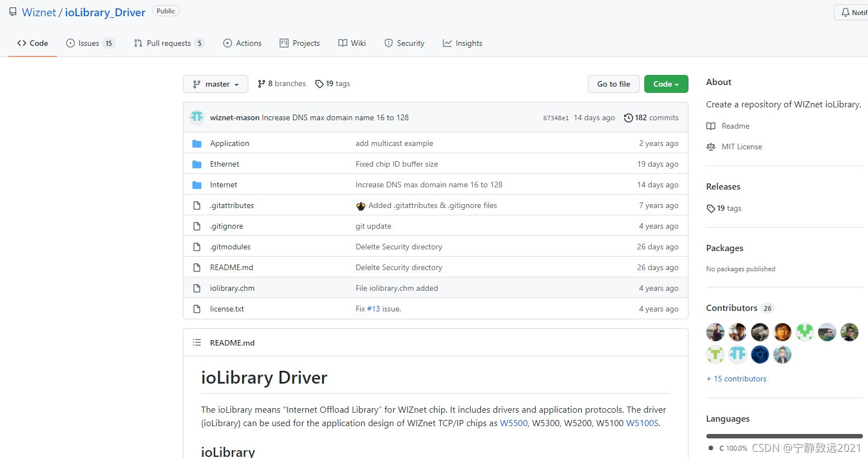
Task: Open the Internet folder
Action: coord(223,185)
